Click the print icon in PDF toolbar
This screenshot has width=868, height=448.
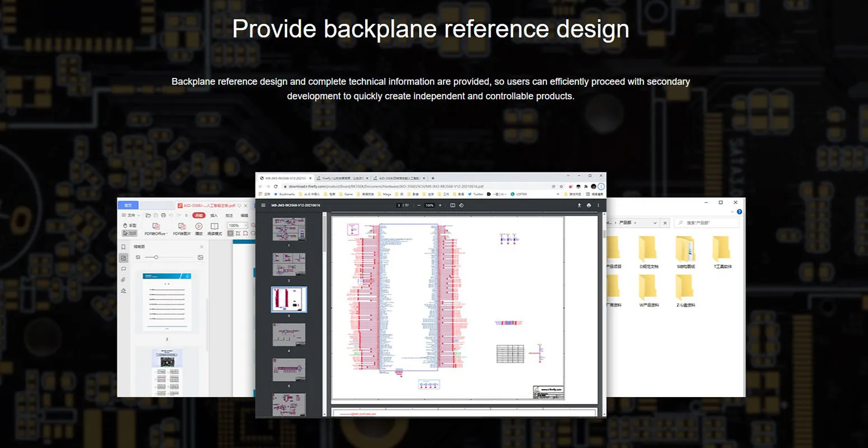click(589, 206)
